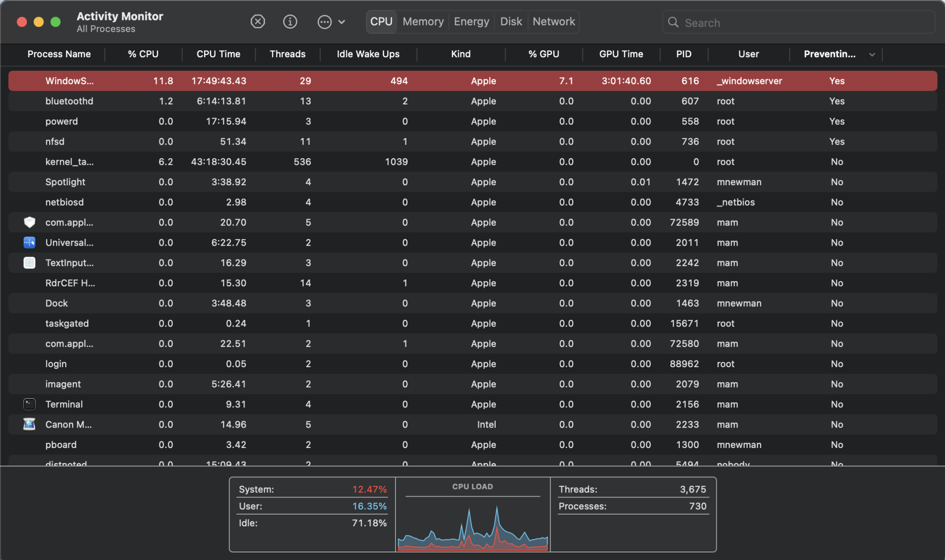Sort by % CPU column header
This screenshot has width=945, height=560.
(x=143, y=54)
